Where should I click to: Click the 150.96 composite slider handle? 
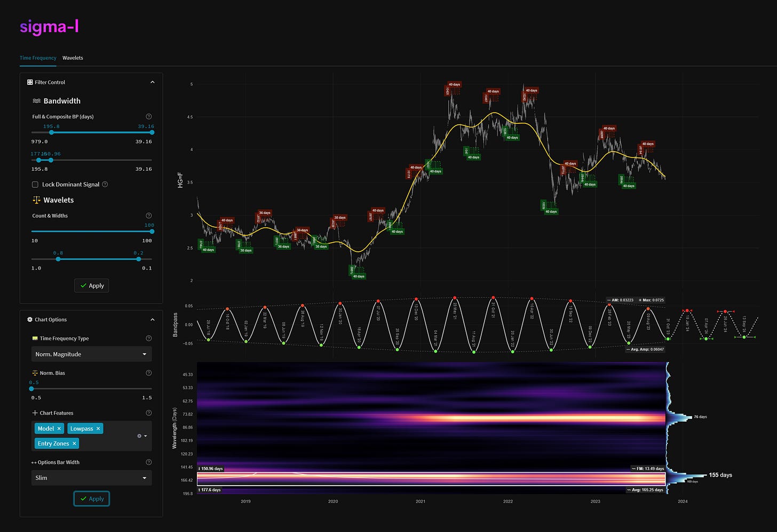51,160
